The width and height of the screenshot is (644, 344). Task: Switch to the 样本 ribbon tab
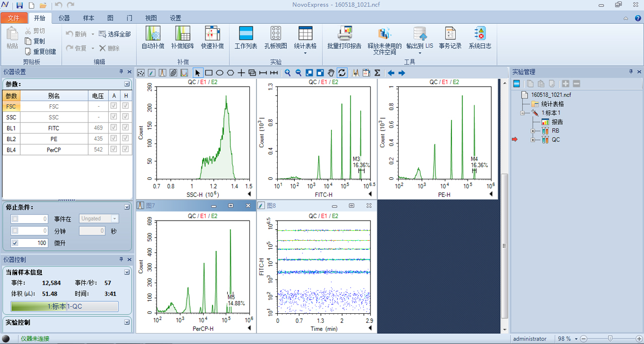pyautogui.click(x=89, y=18)
